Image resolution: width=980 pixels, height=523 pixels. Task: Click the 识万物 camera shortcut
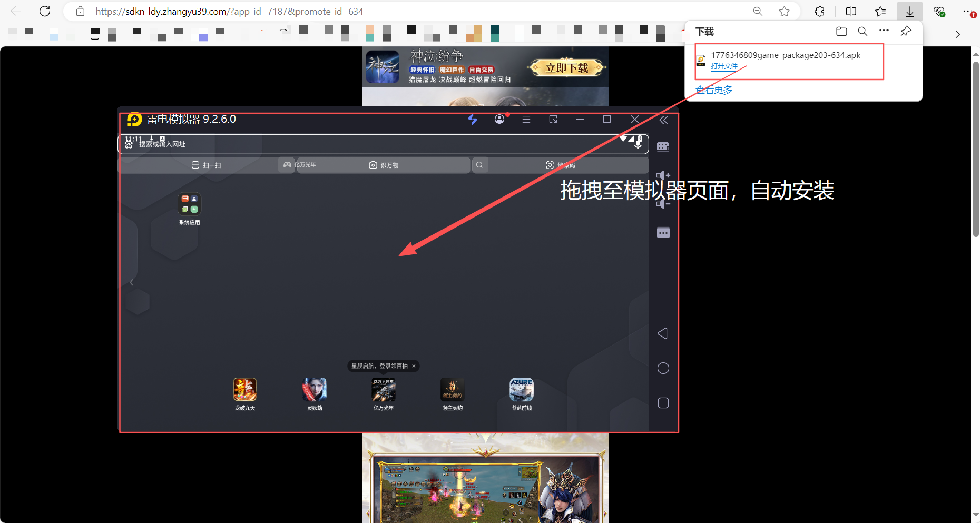coord(384,165)
